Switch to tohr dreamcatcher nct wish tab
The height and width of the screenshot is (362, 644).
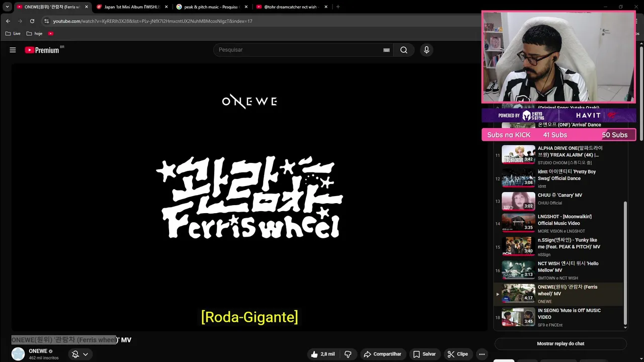(x=292, y=7)
